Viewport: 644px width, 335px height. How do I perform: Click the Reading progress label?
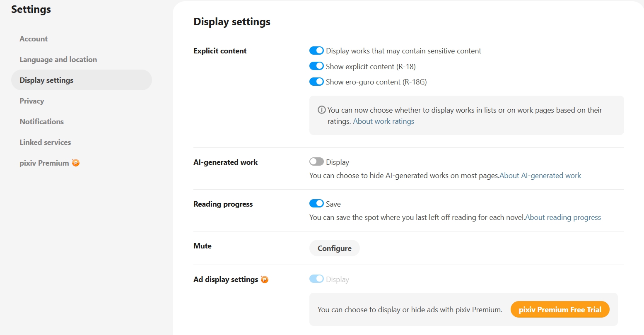(x=223, y=204)
